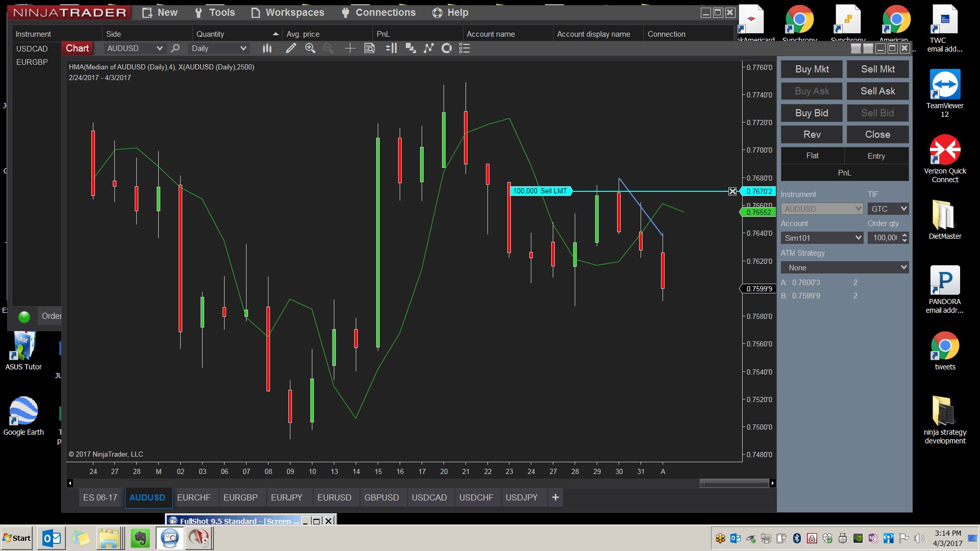Open the indicators icon in chart toolbar

[x=429, y=48]
